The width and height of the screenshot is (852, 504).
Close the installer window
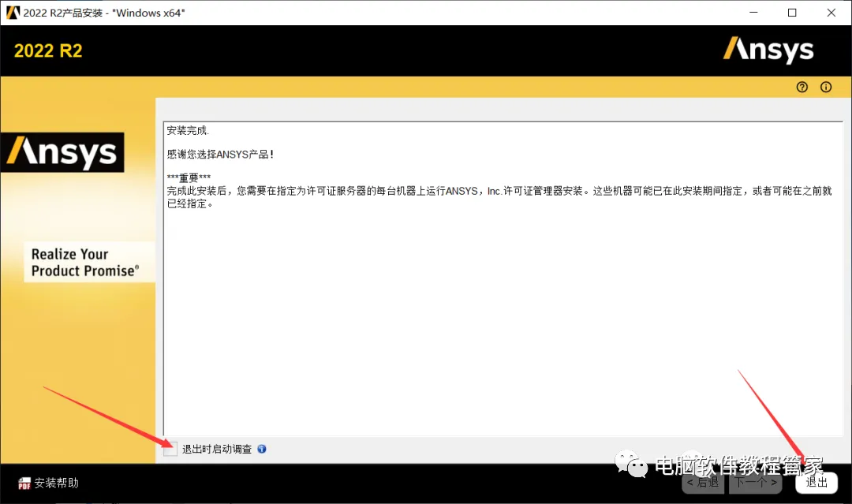tap(831, 13)
